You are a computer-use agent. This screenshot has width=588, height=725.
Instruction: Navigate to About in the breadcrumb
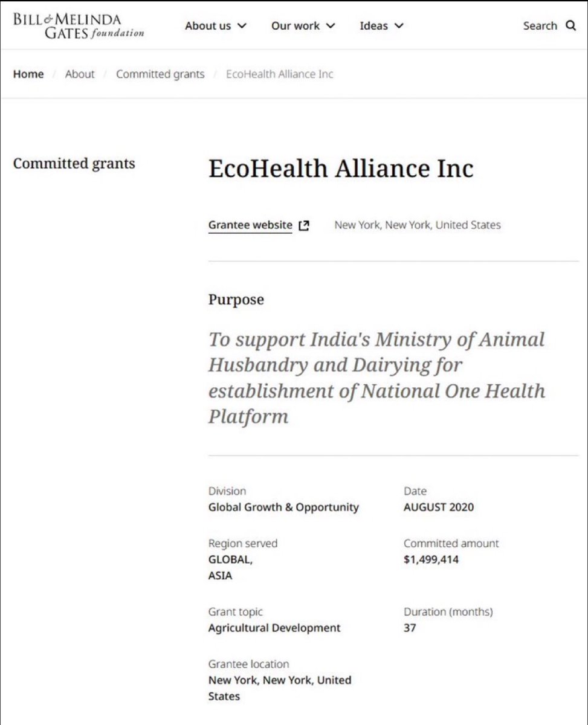80,74
